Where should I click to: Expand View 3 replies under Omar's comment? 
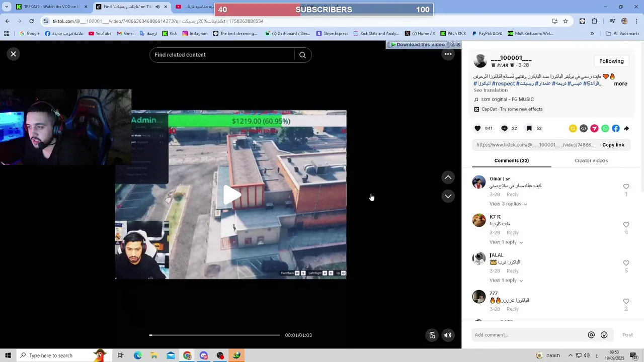pyautogui.click(x=508, y=204)
